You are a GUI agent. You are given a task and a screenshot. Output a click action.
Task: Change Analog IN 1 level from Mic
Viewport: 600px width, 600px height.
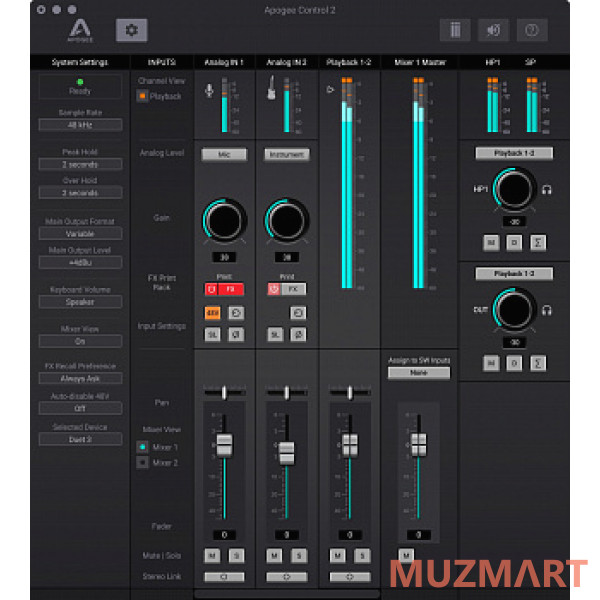coord(224,155)
